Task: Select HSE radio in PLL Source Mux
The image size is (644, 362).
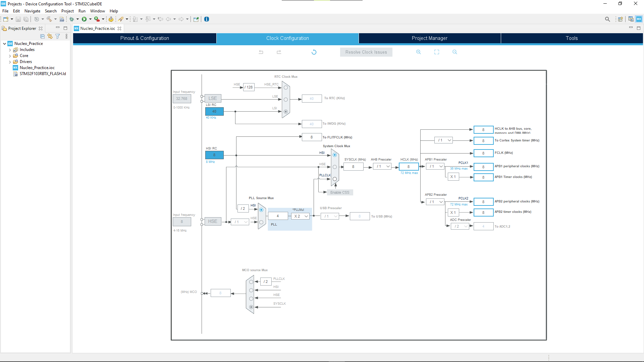Action: point(261,222)
